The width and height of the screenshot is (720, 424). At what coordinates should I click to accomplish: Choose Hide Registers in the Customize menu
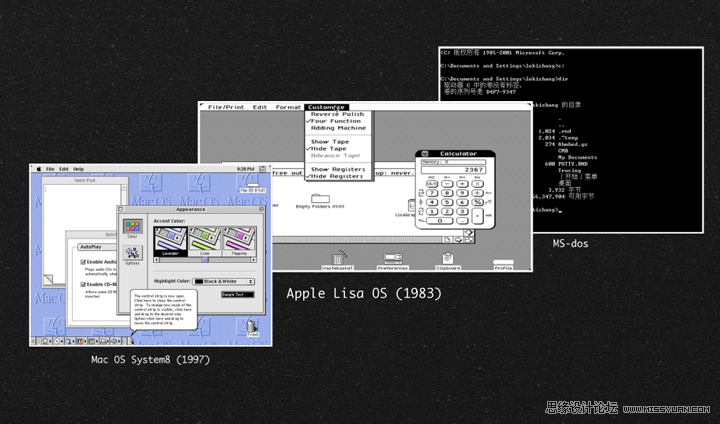tap(337, 176)
